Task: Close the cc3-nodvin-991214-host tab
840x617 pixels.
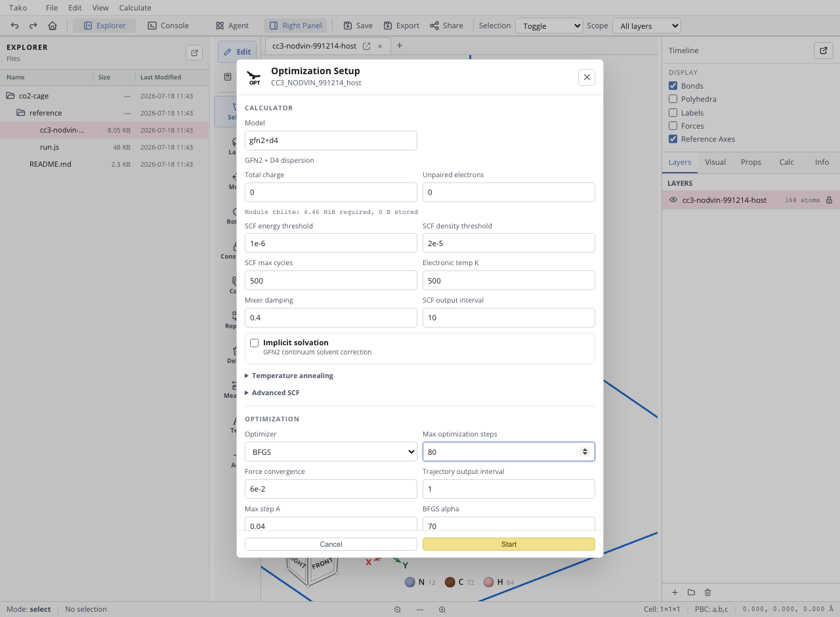Action: pyautogui.click(x=380, y=46)
